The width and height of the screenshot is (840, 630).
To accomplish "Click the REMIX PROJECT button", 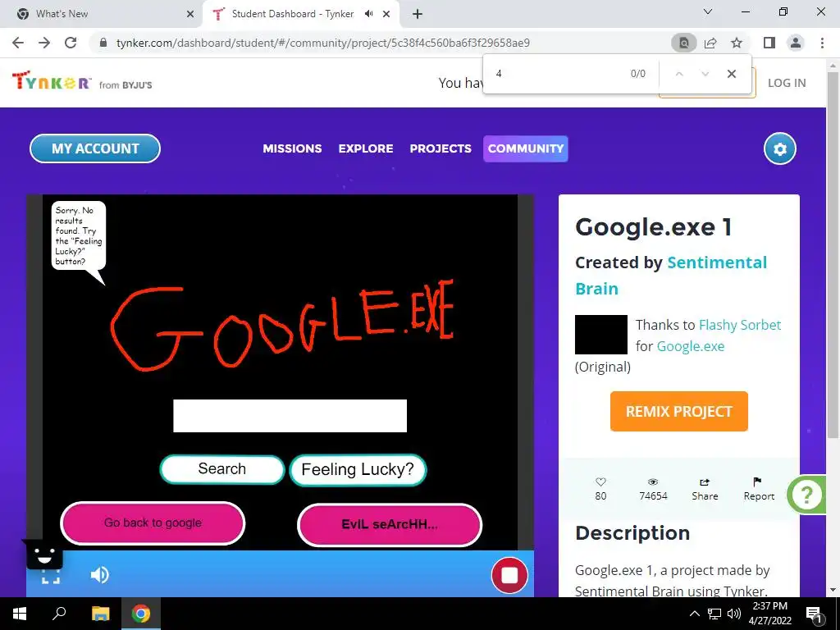I will point(678,411).
